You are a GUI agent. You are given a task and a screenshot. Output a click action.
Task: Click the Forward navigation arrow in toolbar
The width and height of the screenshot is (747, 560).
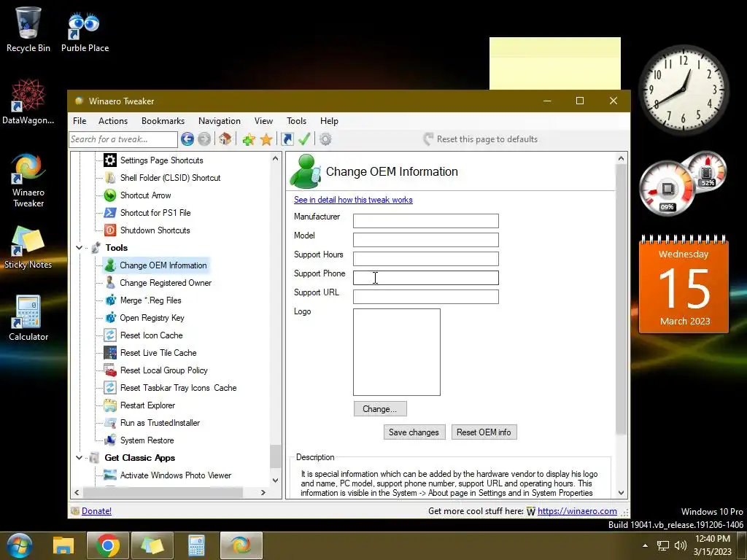(204, 139)
